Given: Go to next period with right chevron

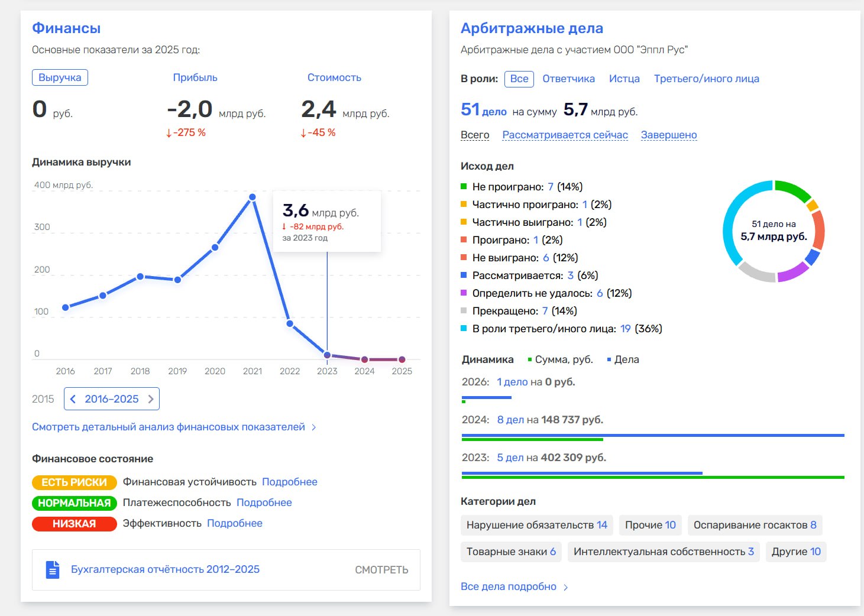Looking at the screenshot, I should point(151,399).
